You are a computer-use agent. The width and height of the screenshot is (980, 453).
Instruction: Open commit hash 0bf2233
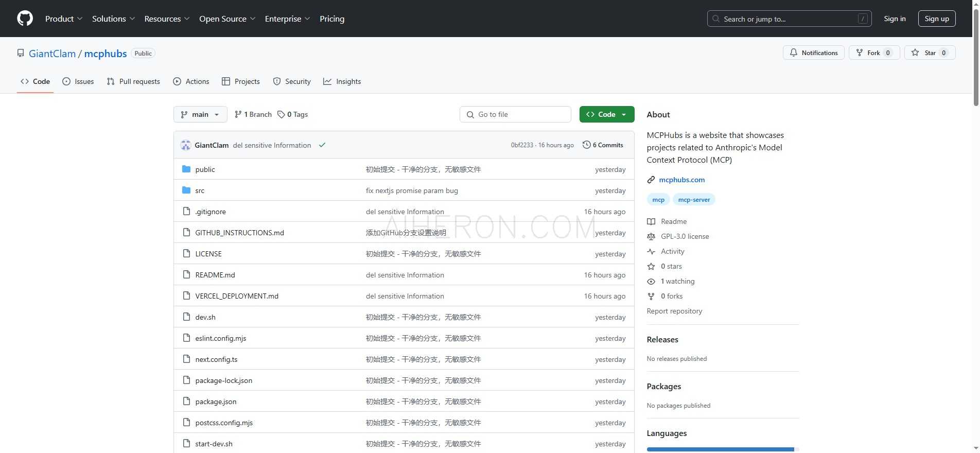(x=522, y=145)
